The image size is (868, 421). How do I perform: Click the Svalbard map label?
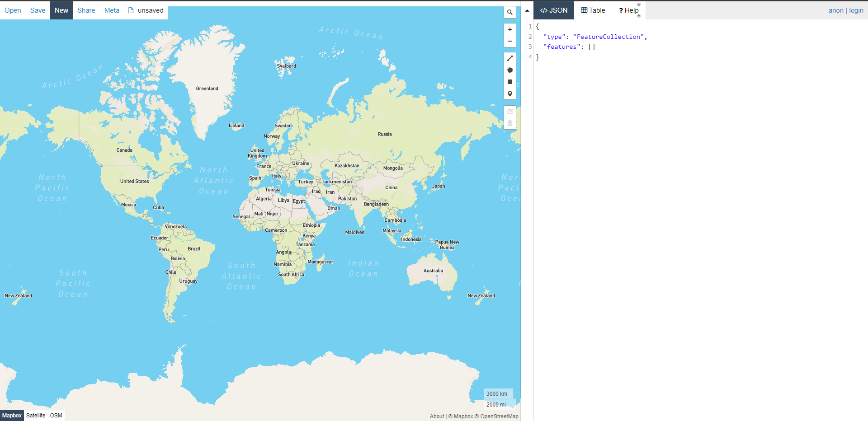tap(287, 66)
